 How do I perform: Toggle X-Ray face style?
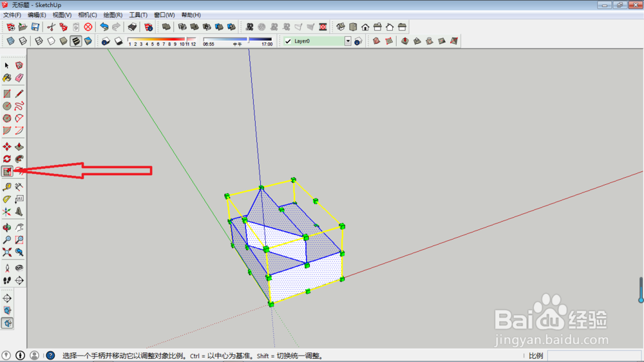point(11,41)
